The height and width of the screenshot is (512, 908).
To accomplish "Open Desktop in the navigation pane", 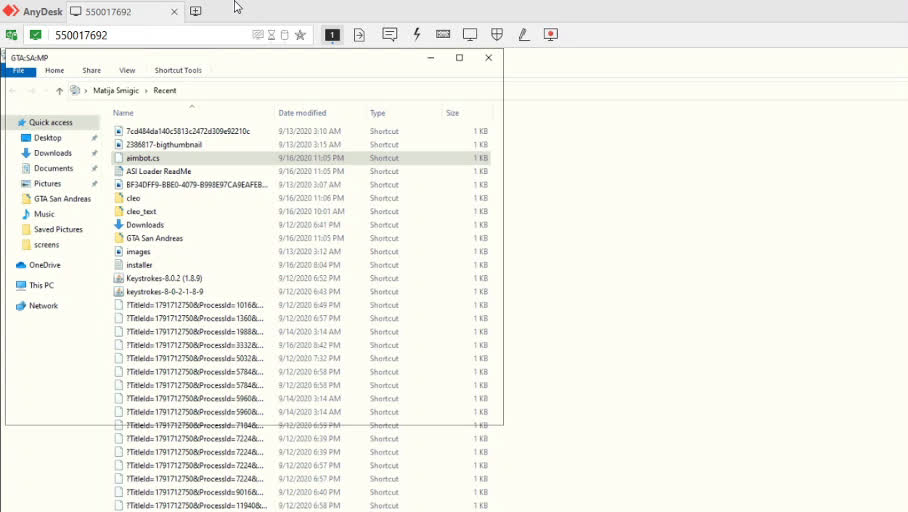I will [x=47, y=138].
